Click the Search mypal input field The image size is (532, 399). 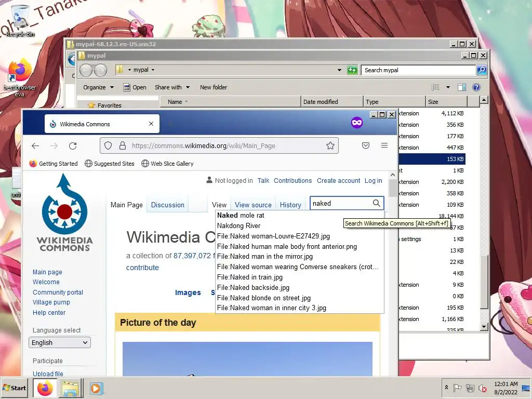[x=418, y=70]
